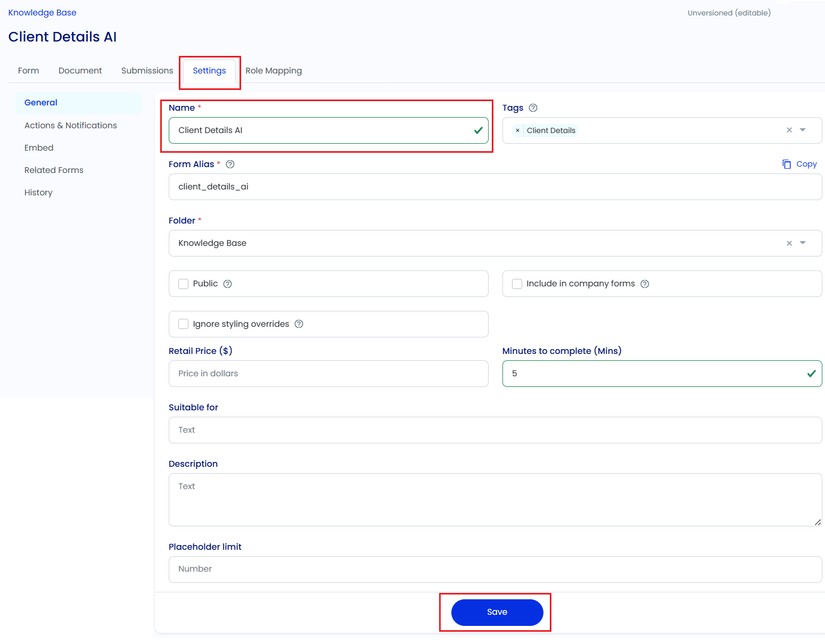Open the Public option help icon
825x644 pixels.
coord(227,284)
